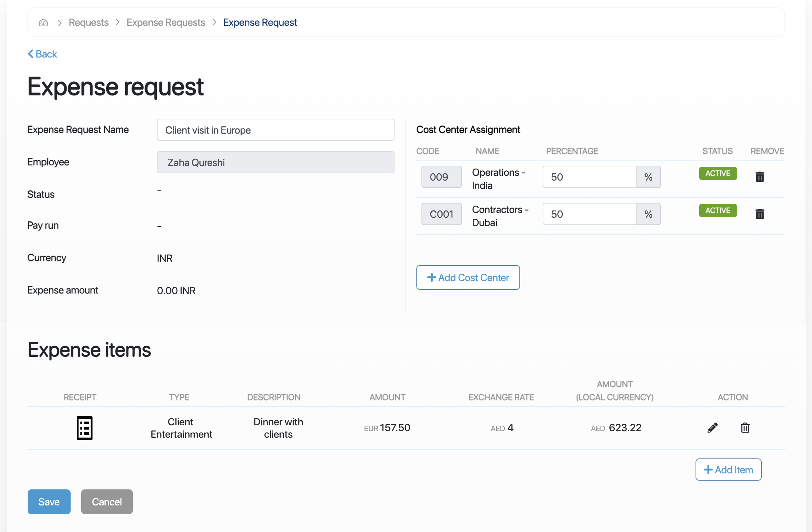Click the Back link

(46, 54)
